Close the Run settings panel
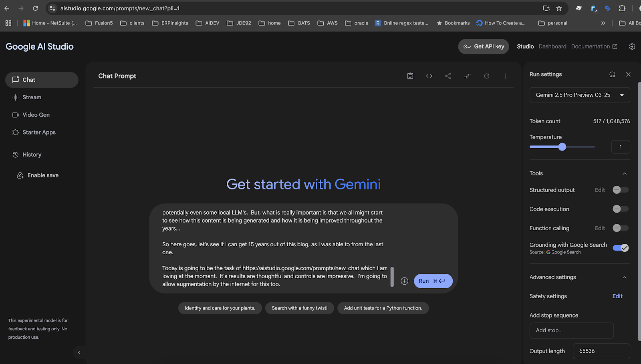Viewport: 641px width, 364px height. tap(628, 74)
